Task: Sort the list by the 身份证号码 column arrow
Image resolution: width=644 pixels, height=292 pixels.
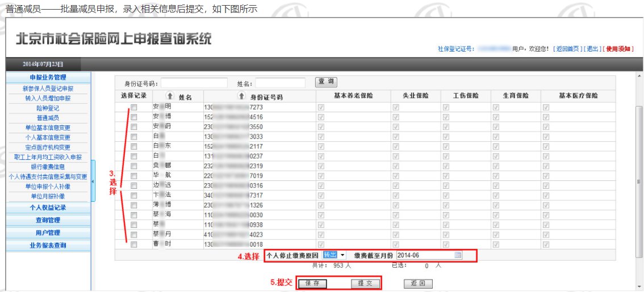Action: point(241,96)
